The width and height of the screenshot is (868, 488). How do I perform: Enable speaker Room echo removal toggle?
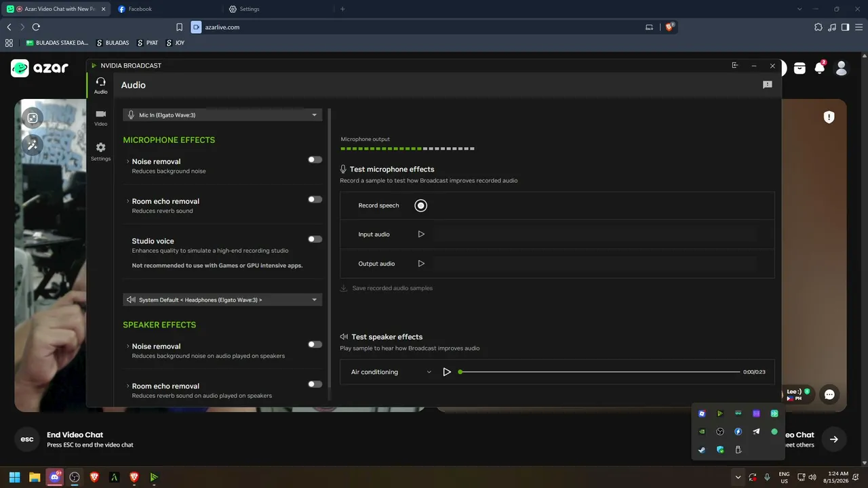[315, 384]
